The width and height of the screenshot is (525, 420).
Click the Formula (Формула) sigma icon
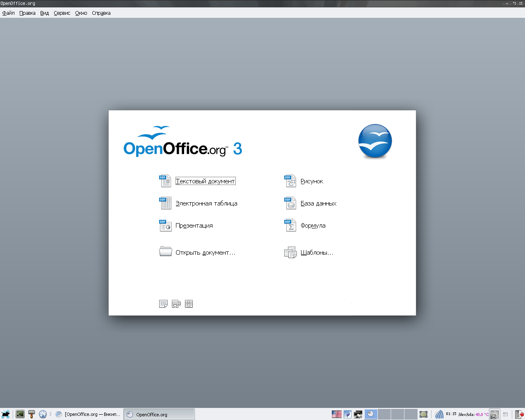tap(290, 225)
